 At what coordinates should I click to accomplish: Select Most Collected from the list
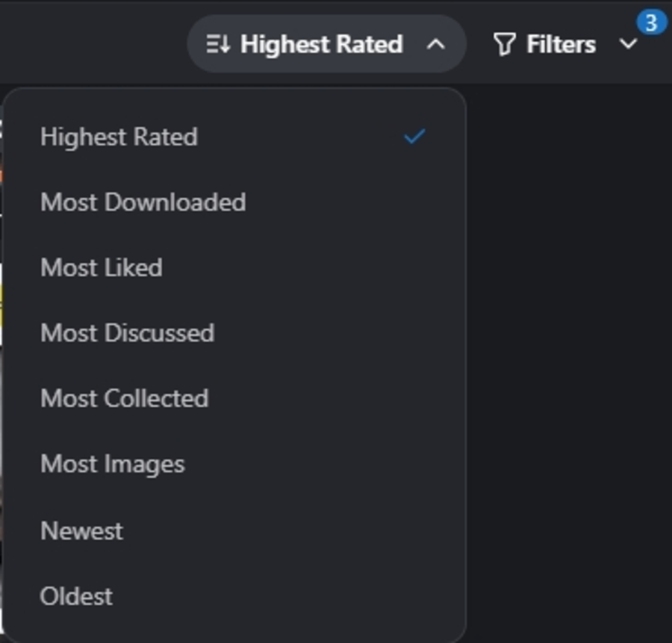pyautogui.click(x=234, y=398)
